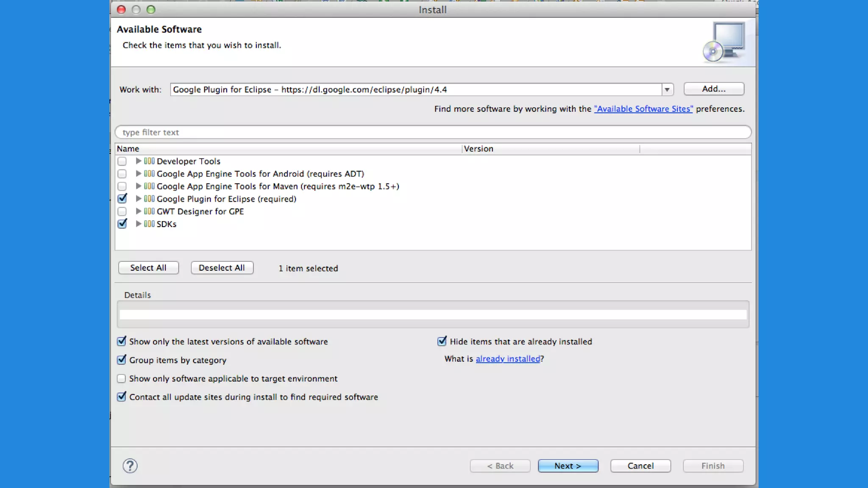Click category icon beside Google Plugin for Eclipse
The height and width of the screenshot is (488, 868).
coord(149,199)
